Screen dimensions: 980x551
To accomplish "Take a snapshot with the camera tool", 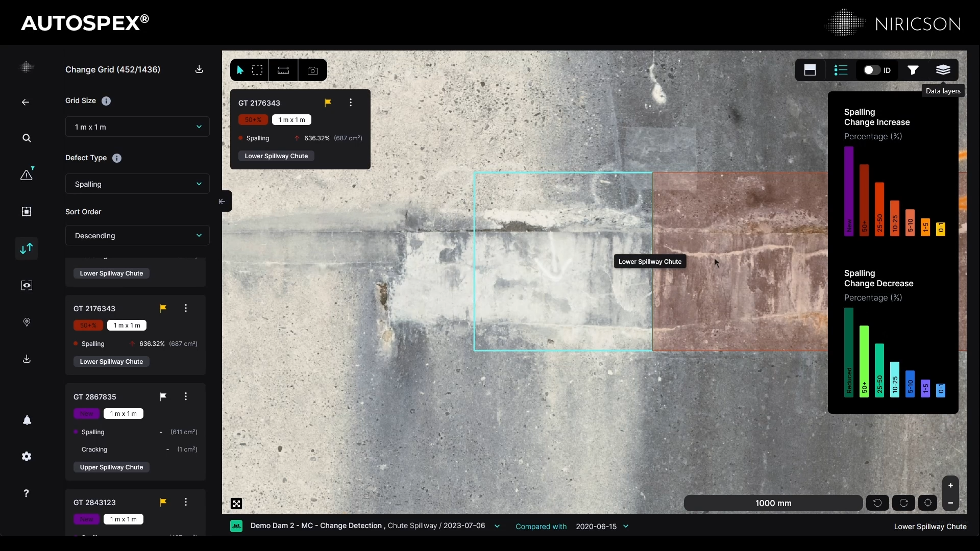I will tap(313, 70).
